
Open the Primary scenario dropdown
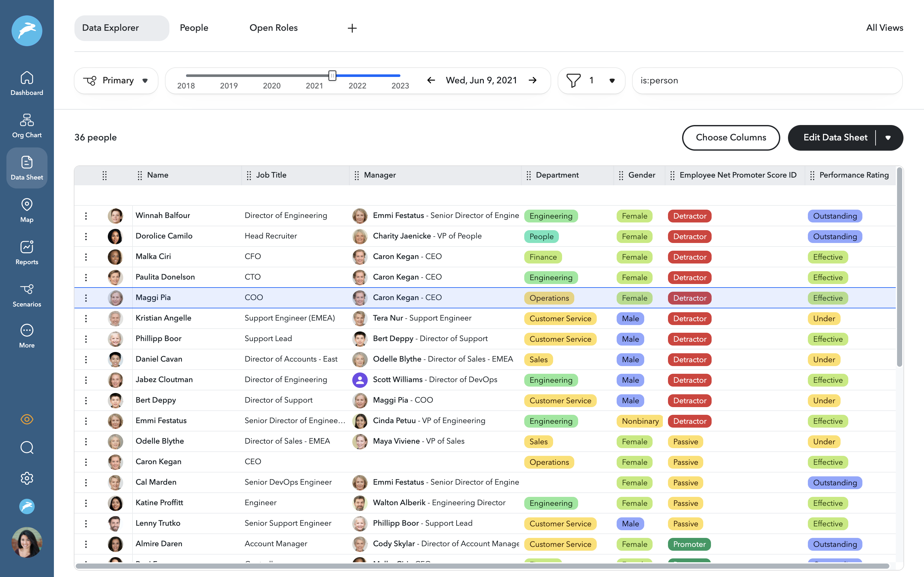click(116, 80)
